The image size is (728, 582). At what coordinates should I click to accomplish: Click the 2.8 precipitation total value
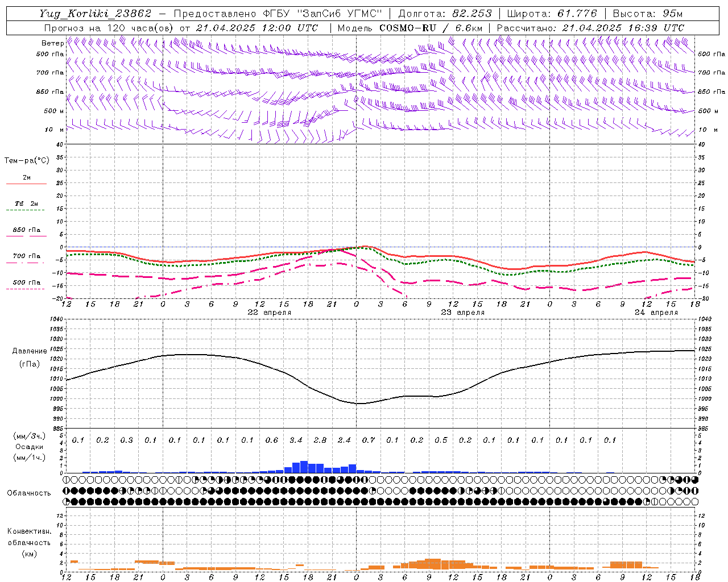pyautogui.click(x=320, y=440)
